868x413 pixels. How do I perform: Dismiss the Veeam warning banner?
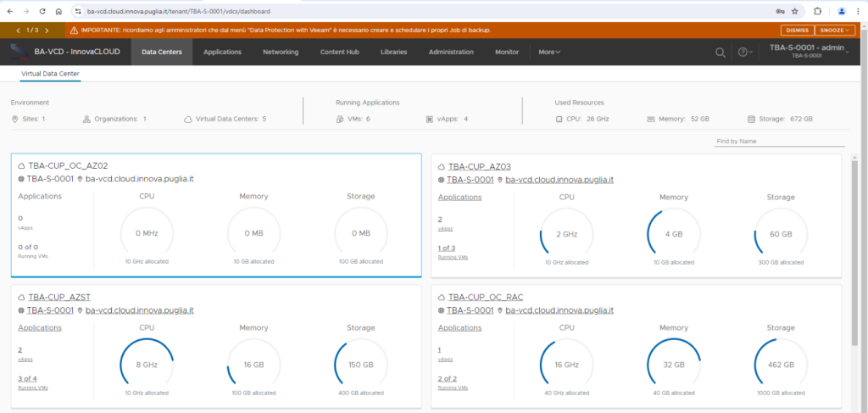coord(797,31)
